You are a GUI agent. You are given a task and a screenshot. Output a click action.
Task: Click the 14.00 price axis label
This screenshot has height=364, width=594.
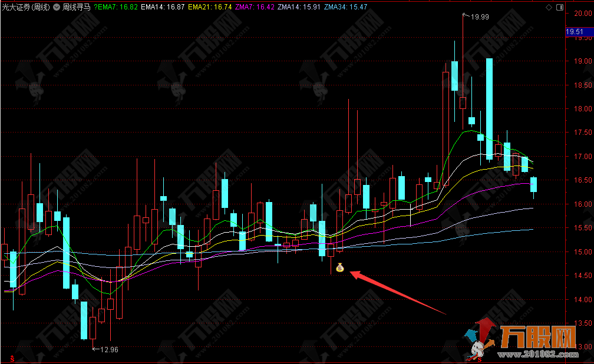click(583, 300)
